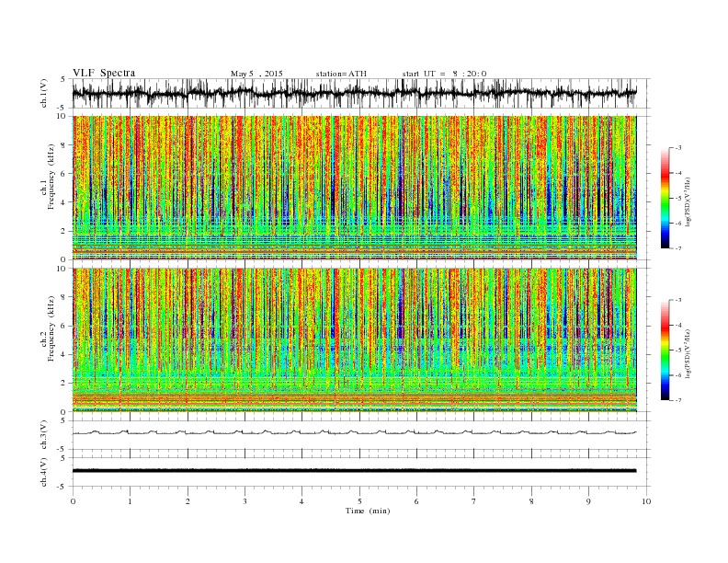Click the 2 kHz tick of ch.2 spectrogram
This screenshot has width=728, height=563.
[64, 384]
